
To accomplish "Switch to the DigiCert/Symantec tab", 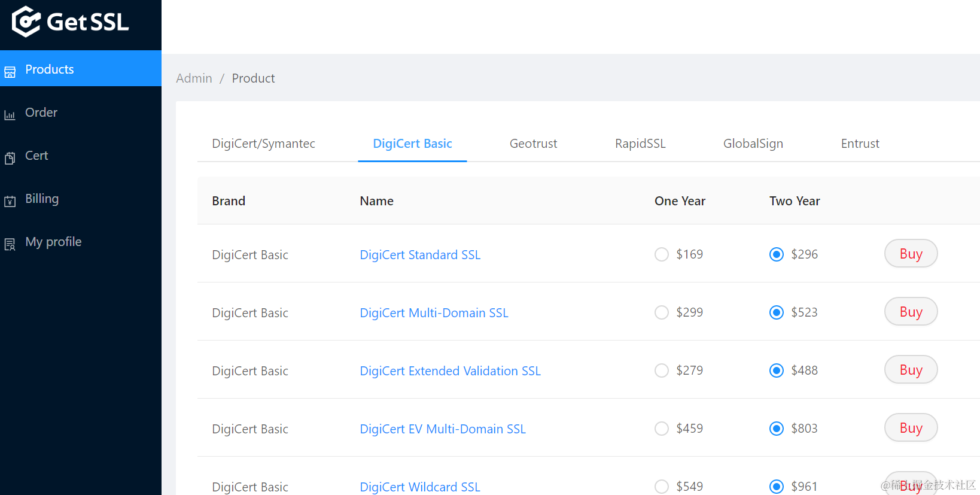I will [x=263, y=144].
